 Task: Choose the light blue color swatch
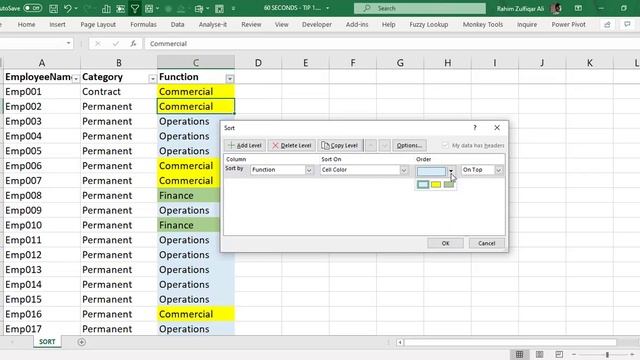423,184
